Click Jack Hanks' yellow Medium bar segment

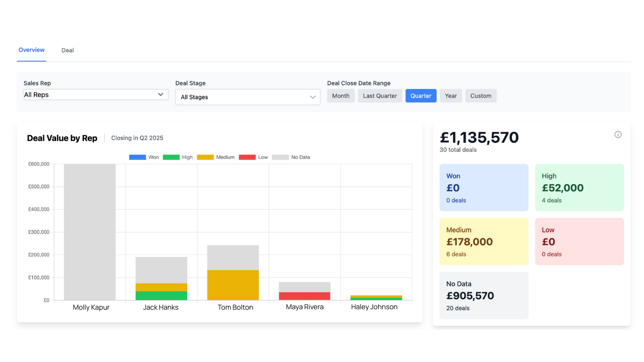click(161, 288)
